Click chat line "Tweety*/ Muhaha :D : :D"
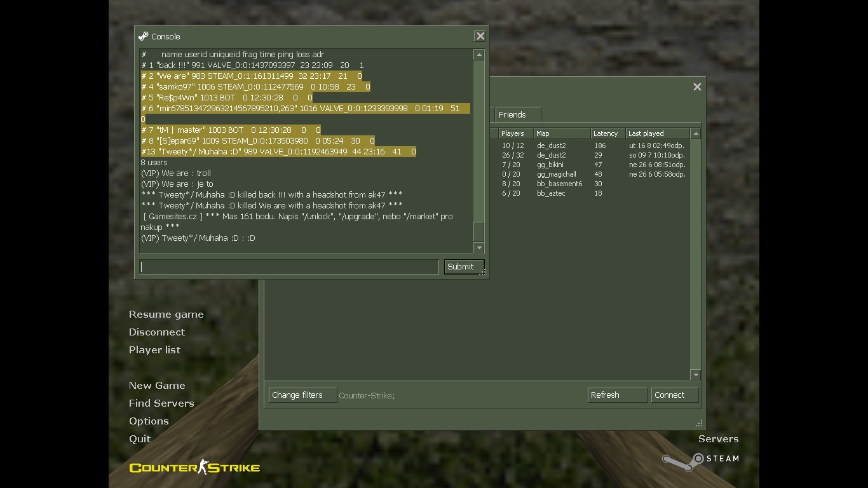The width and height of the screenshot is (868, 488). pos(198,238)
